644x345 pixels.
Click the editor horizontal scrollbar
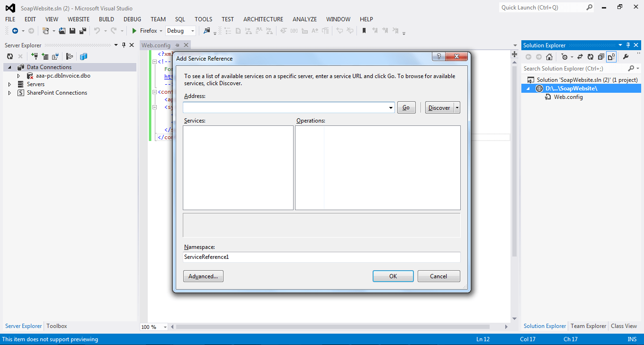pos(331,327)
